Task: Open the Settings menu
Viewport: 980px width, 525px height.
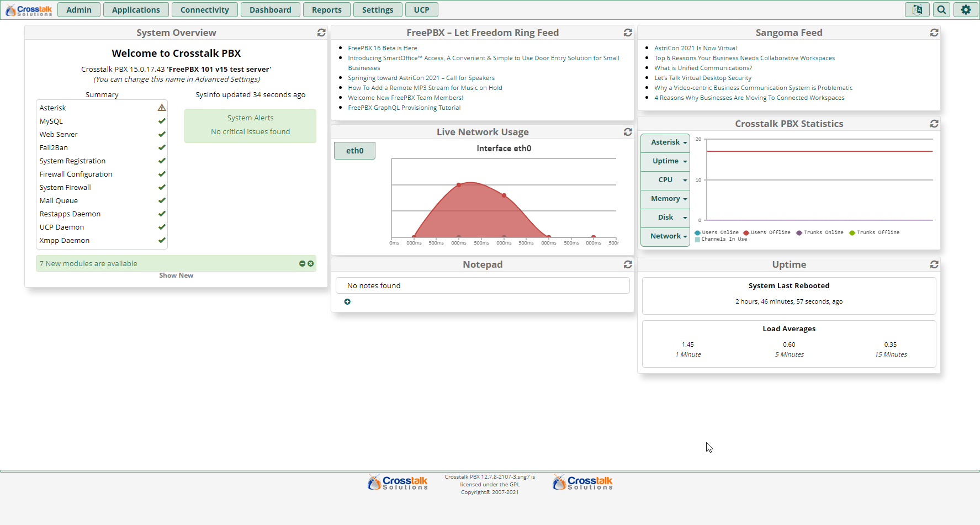Action: pos(378,10)
